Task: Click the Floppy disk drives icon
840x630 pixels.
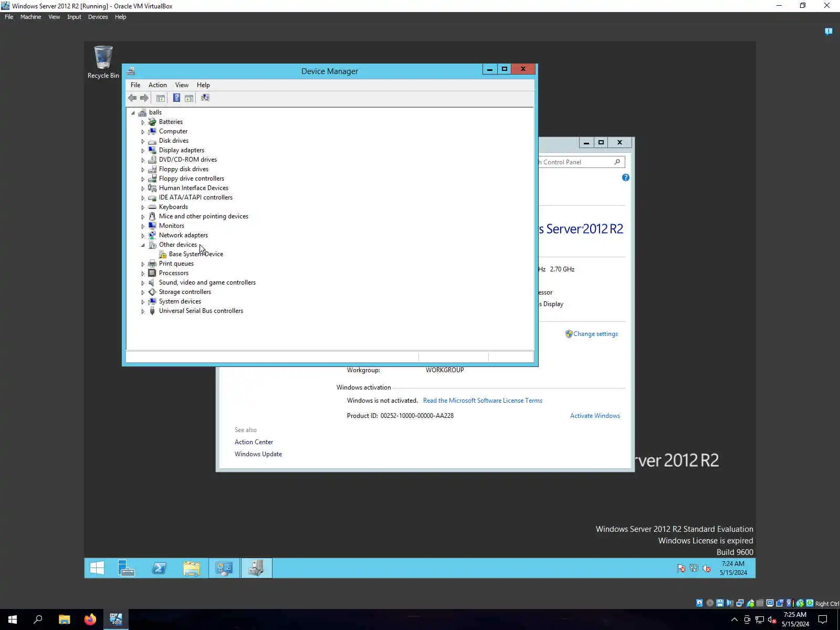Action: click(x=152, y=169)
